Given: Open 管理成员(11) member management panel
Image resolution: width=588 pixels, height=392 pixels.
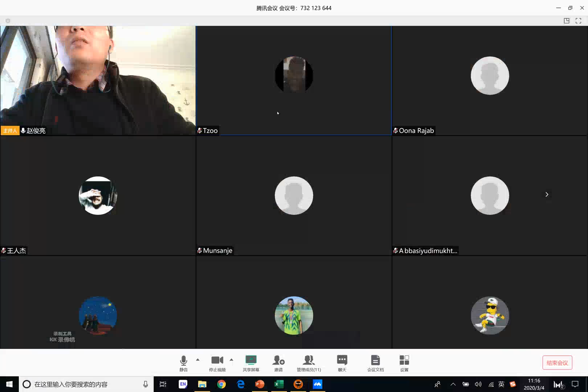Looking at the screenshot, I should (309, 363).
